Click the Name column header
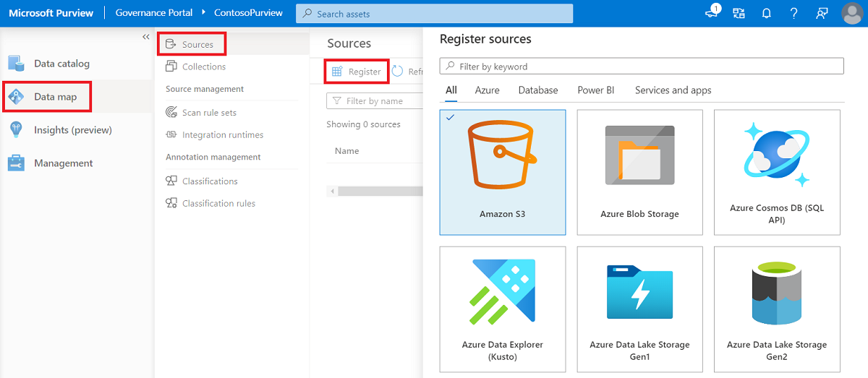Screen dimensions: 868x378 [347, 151]
